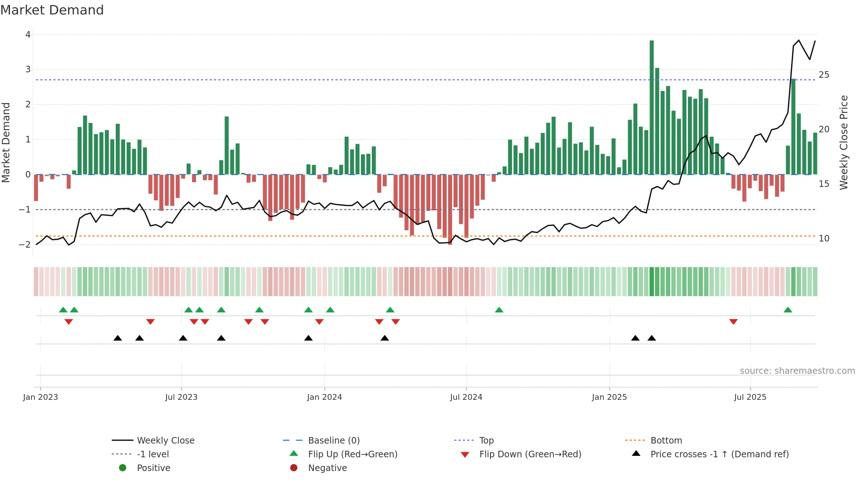Select the Flip Up marker after Jul 2024
Screen dimensions: 868x488
(x=499, y=310)
